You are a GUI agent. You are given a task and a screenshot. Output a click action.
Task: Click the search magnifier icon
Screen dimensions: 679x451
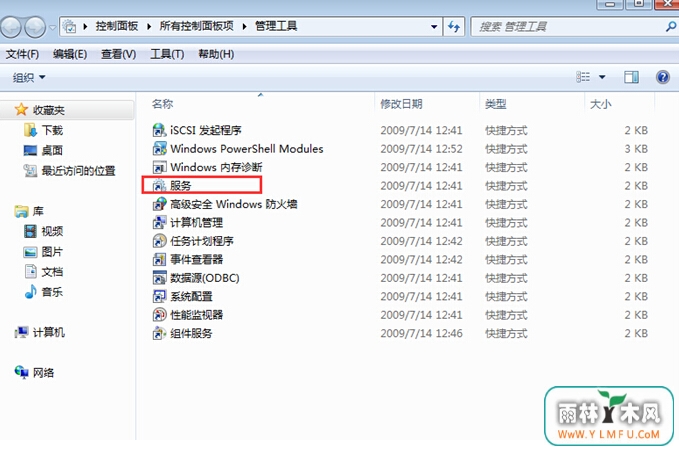pyautogui.click(x=671, y=26)
